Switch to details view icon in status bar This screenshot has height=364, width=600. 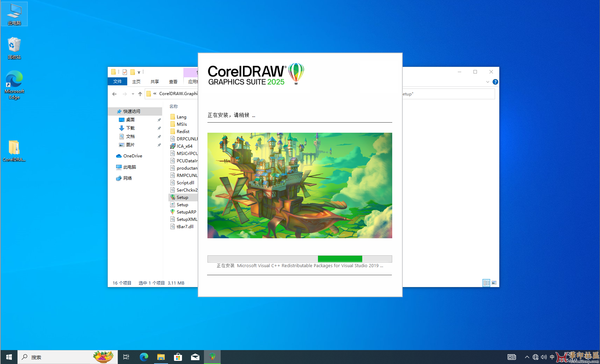click(486, 283)
